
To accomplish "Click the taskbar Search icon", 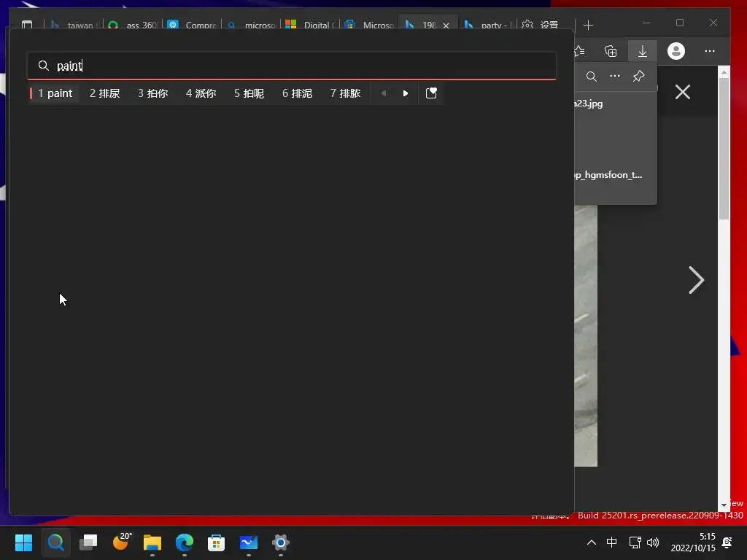I will click(55, 542).
